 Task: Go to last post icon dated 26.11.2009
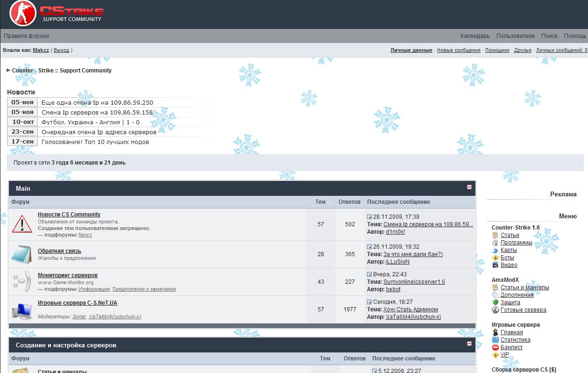(369, 247)
